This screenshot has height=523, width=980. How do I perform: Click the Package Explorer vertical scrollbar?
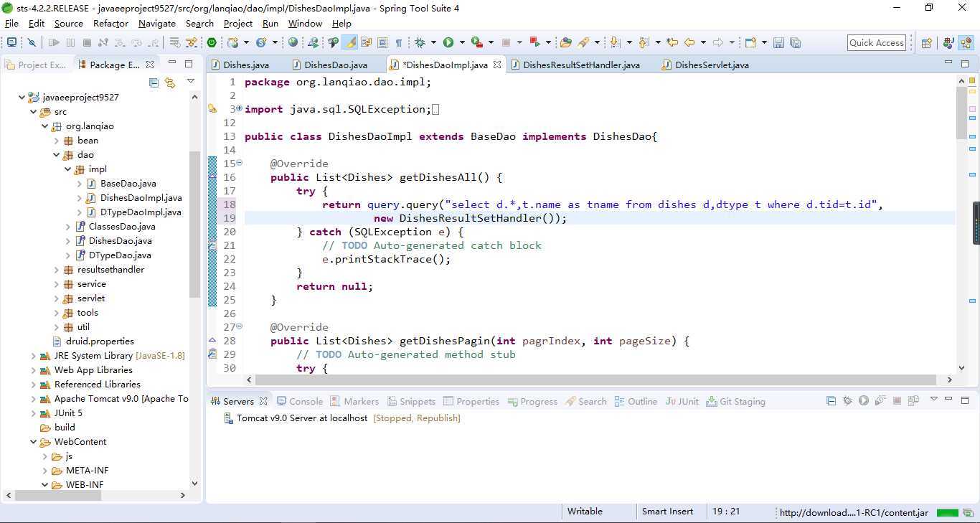194,224
